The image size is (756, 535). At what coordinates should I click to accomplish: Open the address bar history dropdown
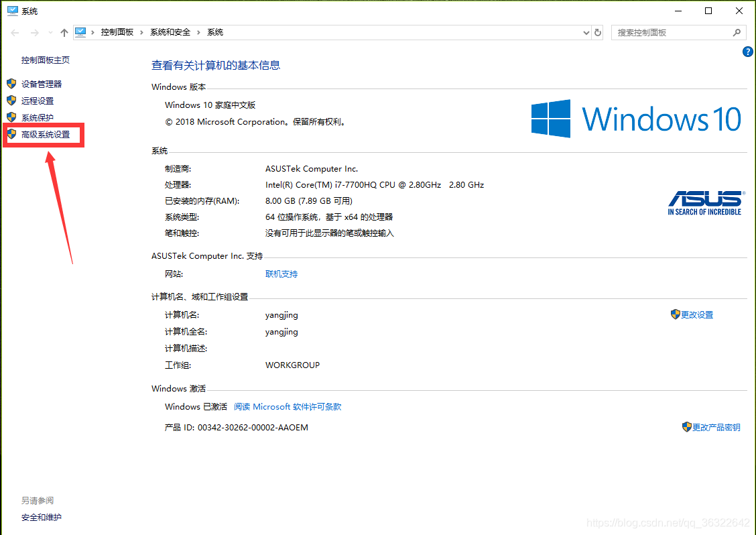(x=586, y=33)
